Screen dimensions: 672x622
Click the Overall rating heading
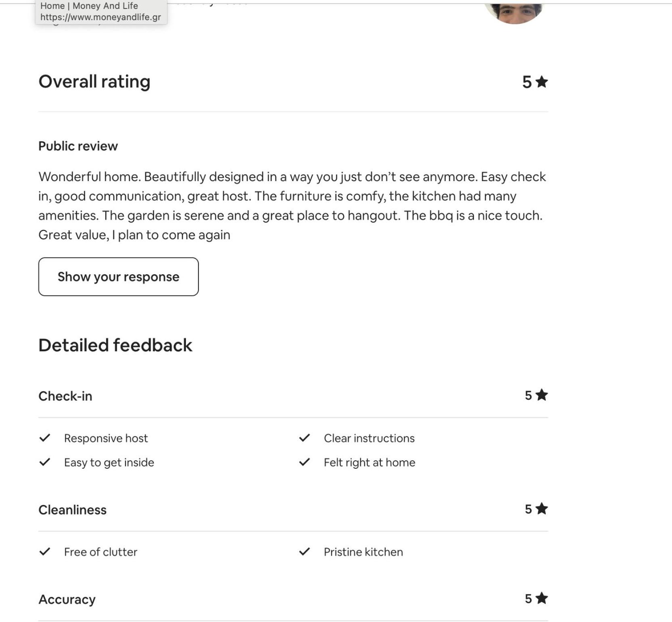pos(94,82)
